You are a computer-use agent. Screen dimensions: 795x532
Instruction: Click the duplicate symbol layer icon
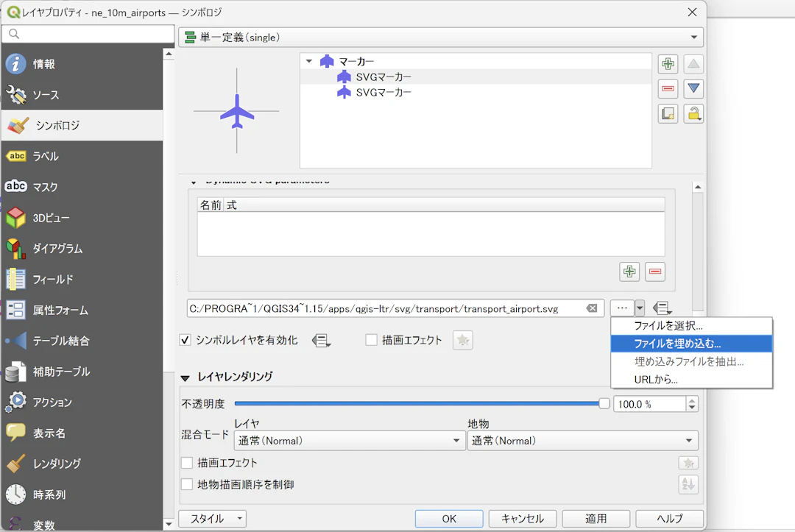(668, 114)
